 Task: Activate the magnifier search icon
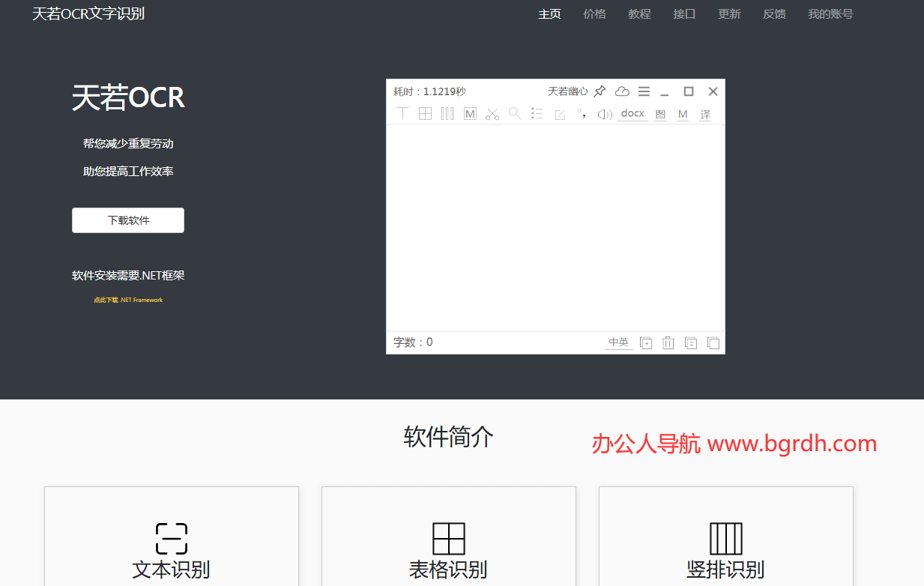coord(515,113)
